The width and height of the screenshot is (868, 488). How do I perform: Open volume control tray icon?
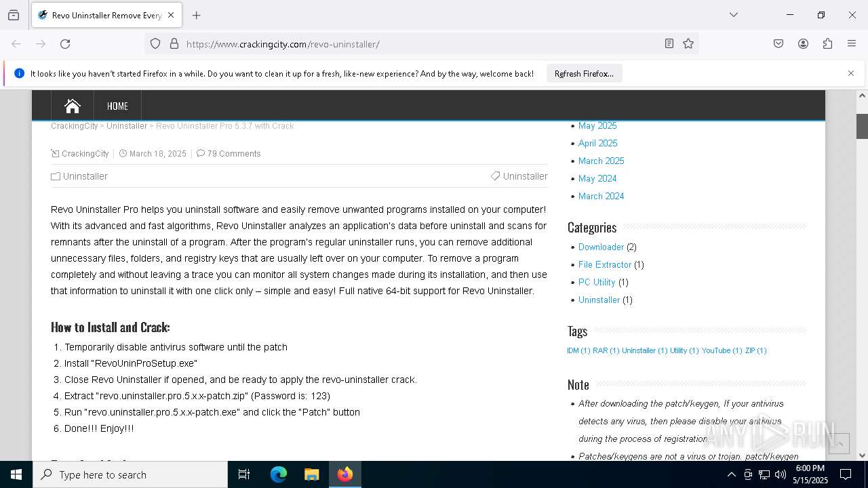[x=781, y=474]
